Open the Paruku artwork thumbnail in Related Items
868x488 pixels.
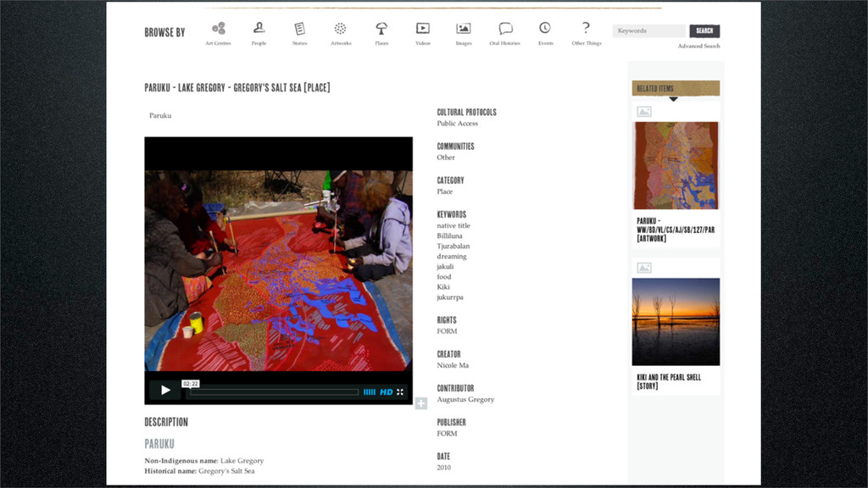pos(676,165)
